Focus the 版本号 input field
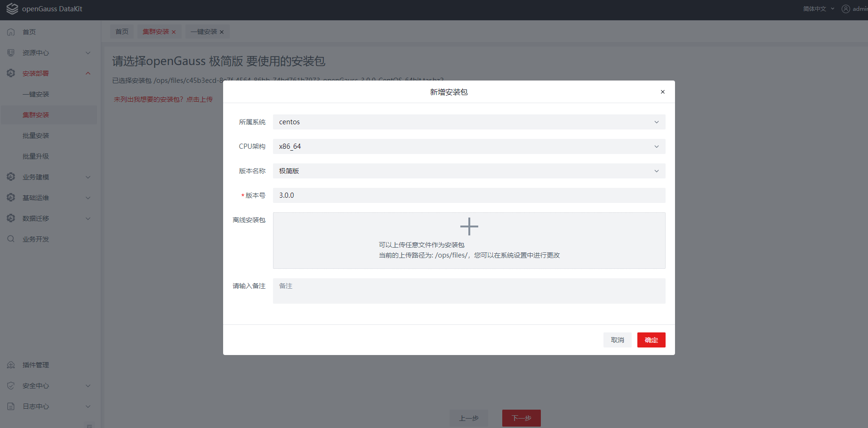The image size is (868, 428). (468, 195)
